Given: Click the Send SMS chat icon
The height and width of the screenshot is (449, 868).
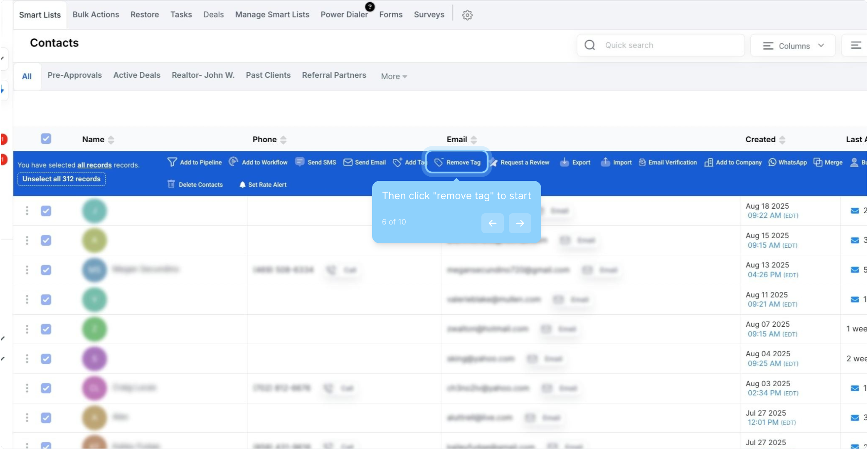Looking at the screenshot, I should (x=300, y=162).
